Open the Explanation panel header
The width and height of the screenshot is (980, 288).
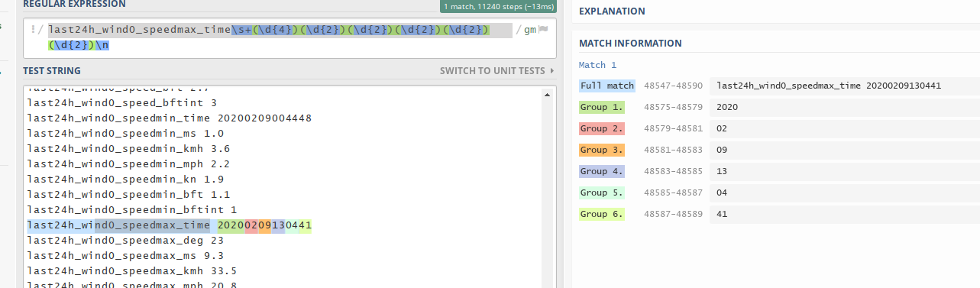(612, 11)
